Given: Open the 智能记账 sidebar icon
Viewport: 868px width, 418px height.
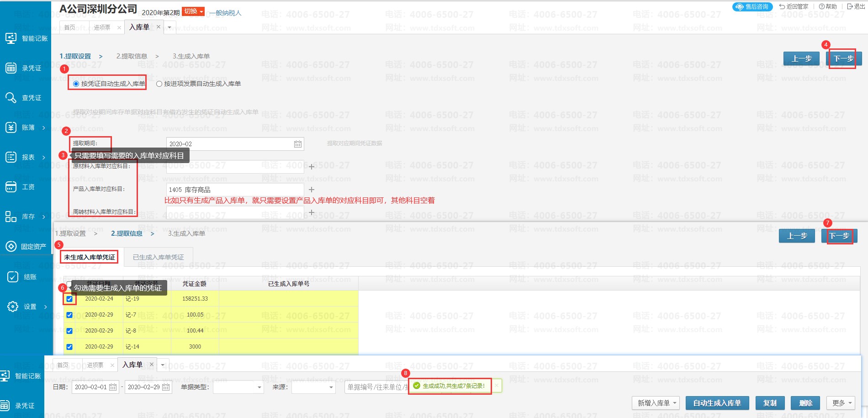Looking at the screenshot, I should pos(11,38).
